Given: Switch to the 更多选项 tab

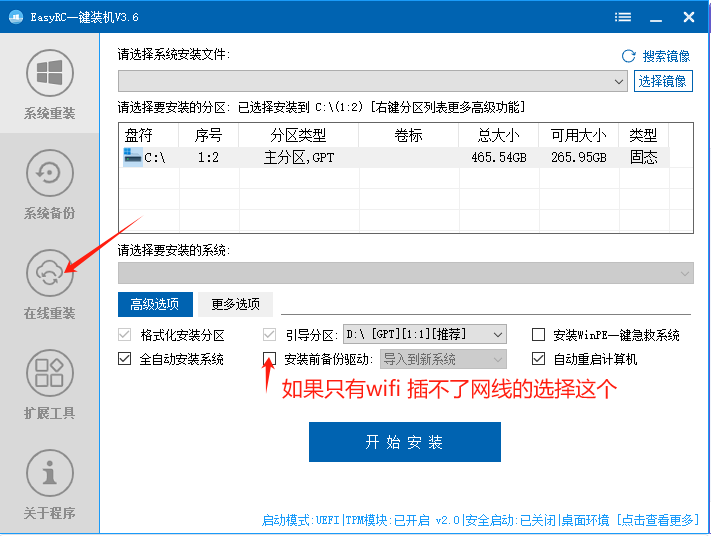Looking at the screenshot, I should tap(235, 304).
